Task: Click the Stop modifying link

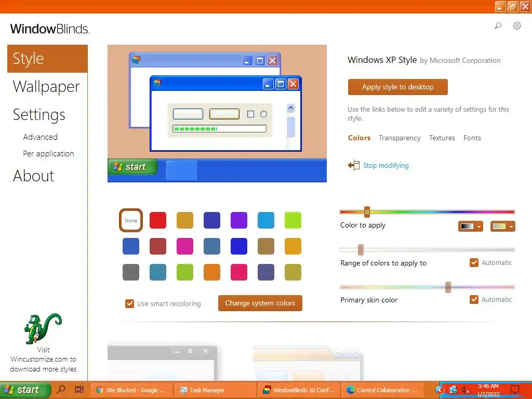Action: [x=386, y=165]
